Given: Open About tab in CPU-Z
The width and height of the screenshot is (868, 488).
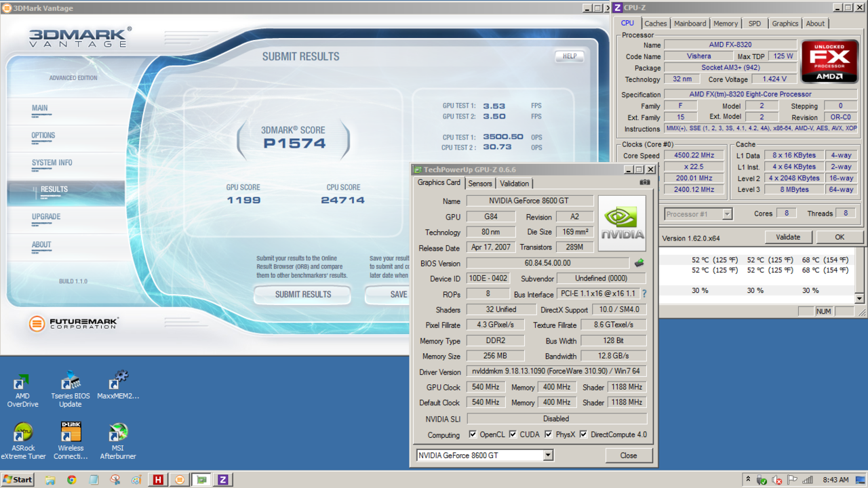Looking at the screenshot, I should click(816, 24).
